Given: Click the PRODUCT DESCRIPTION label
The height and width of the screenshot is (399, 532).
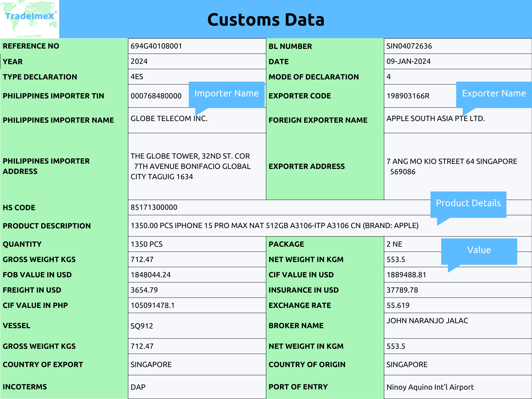Looking at the screenshot, I should coord(47,226).
